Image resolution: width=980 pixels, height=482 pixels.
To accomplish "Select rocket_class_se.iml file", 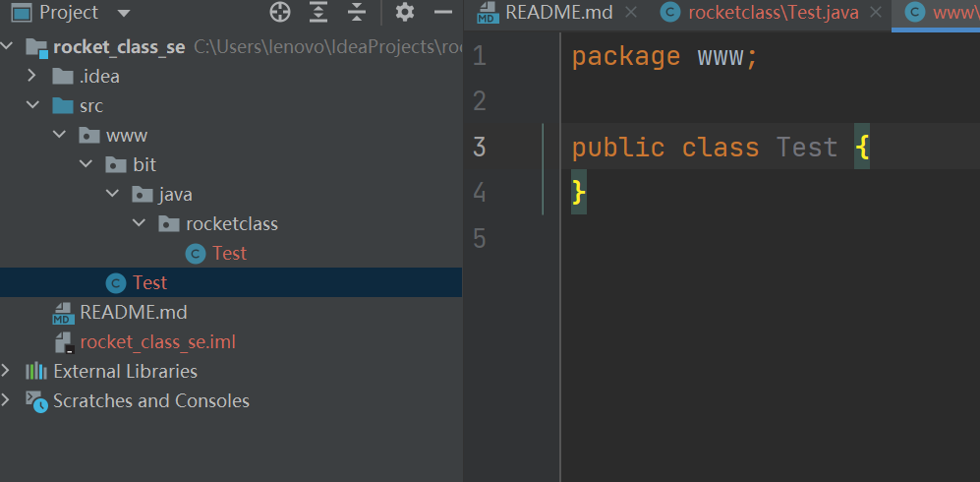I will pos(157,342).
